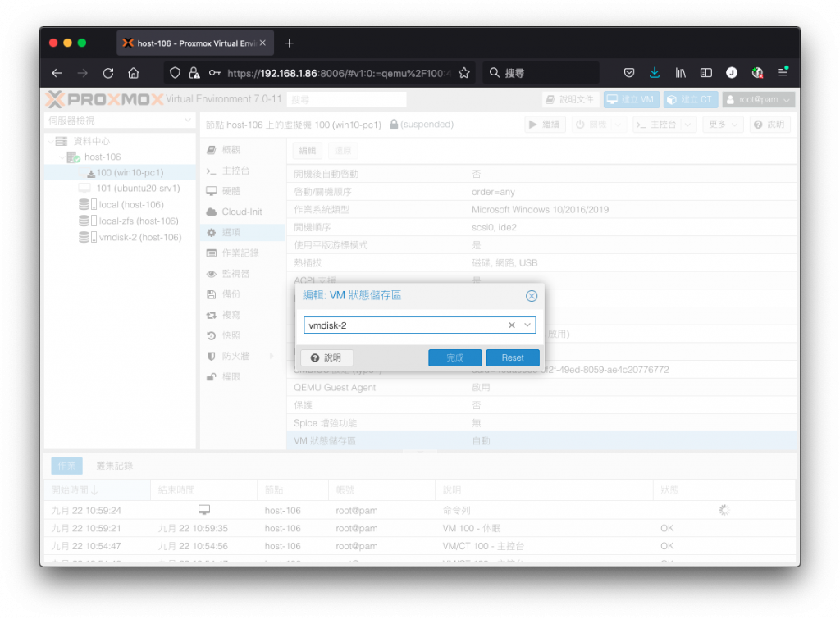
Task: Open browser downloads arrow icon
Action: (x=655, y=73)
